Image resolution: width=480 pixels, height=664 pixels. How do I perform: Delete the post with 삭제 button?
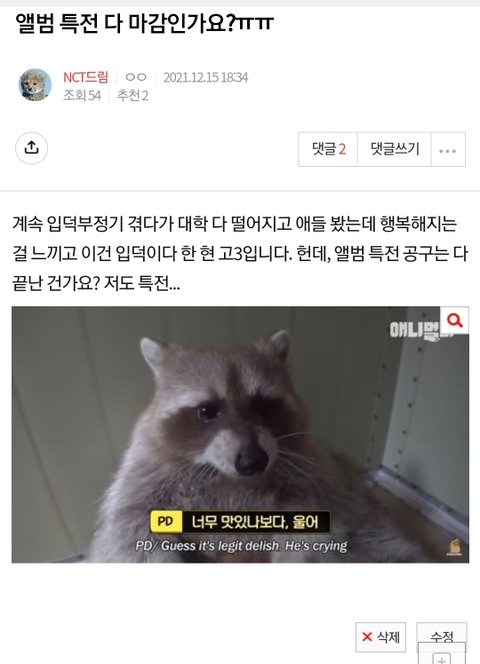click(x=380, y=637)
